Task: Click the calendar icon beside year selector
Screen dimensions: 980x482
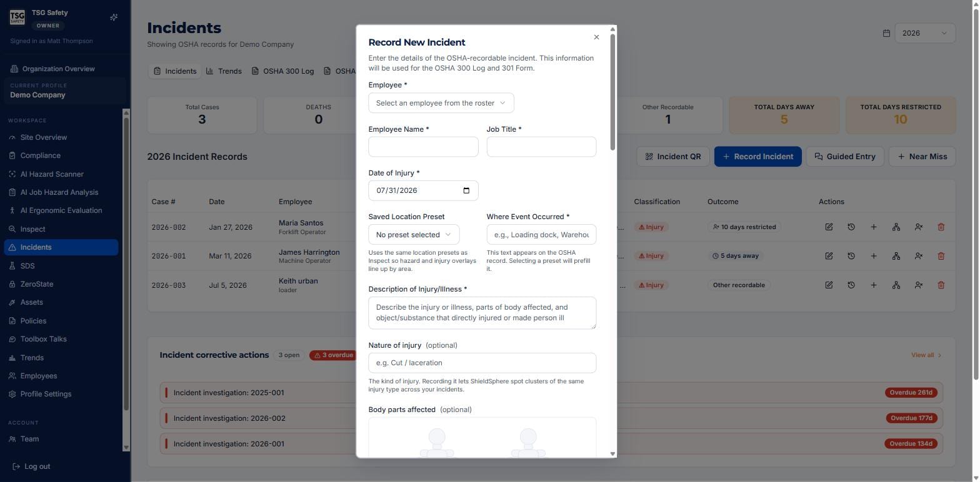Action: coord(886,33)
